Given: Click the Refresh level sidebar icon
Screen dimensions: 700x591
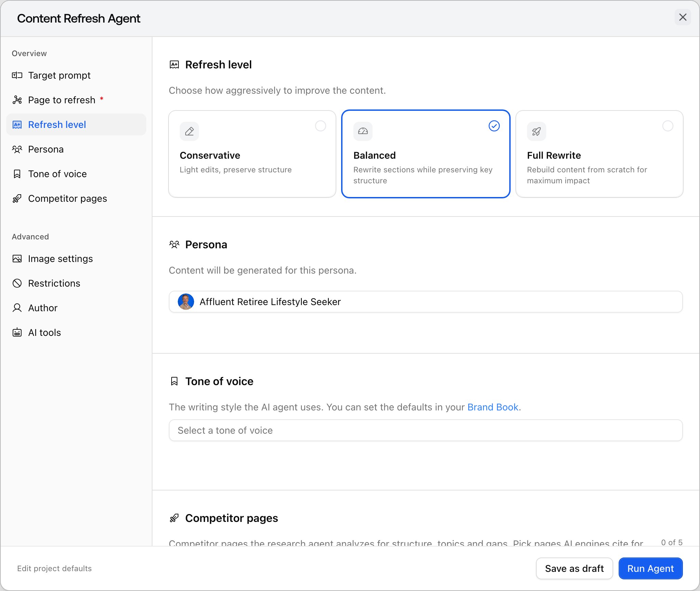Looking at the screenshot, I should 17,124.
